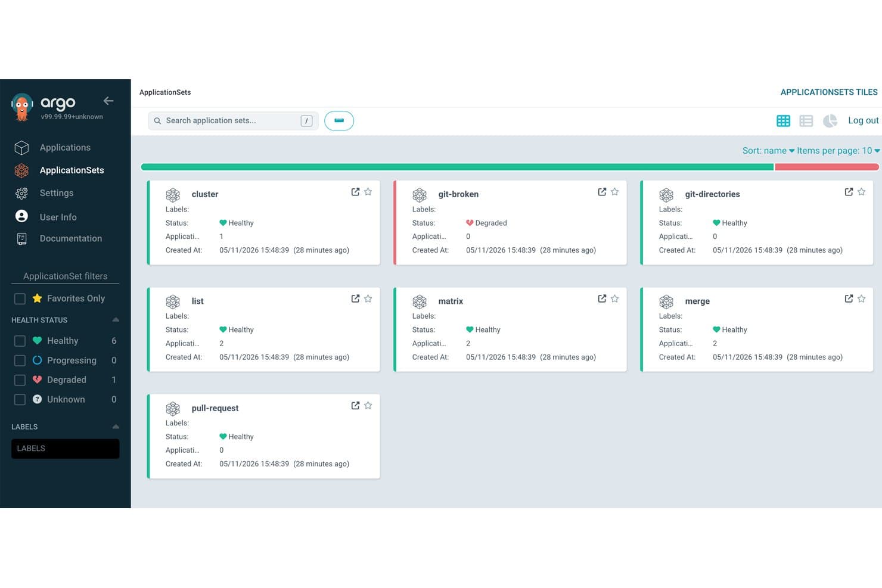Click the ApplicationSets breadcrumb
Viewport: 882px width, 588px height.
coord(165,92)
